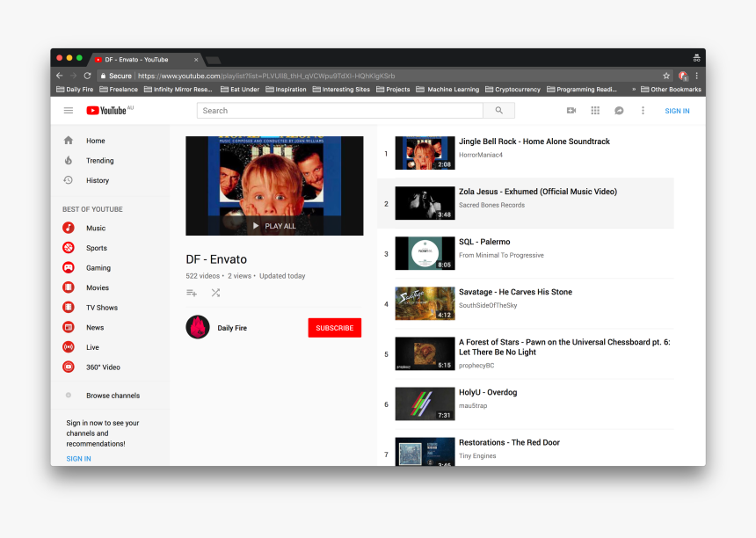This screenshot has height=538, width=756.
Task: Open the Cryptocurrency bookmarks folder
Action: pyautogui.click(x=513, y=89)
